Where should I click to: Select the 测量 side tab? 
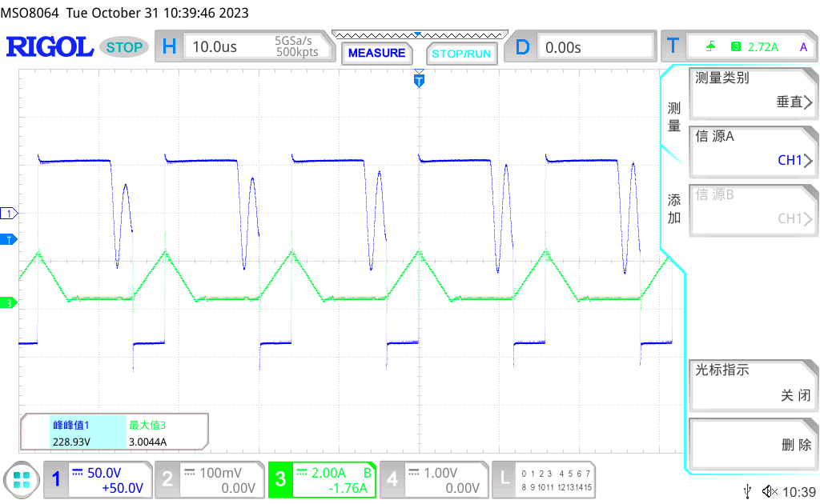tap(674, 117)
